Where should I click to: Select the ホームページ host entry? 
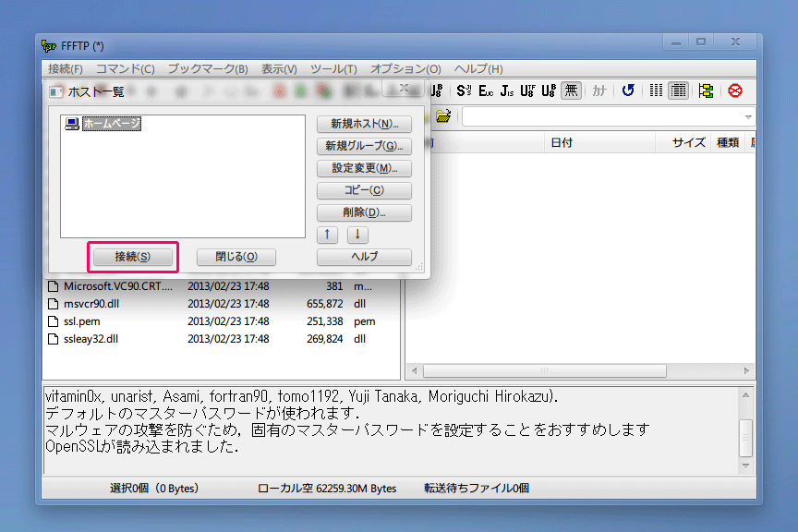click(x=111, y=124)
